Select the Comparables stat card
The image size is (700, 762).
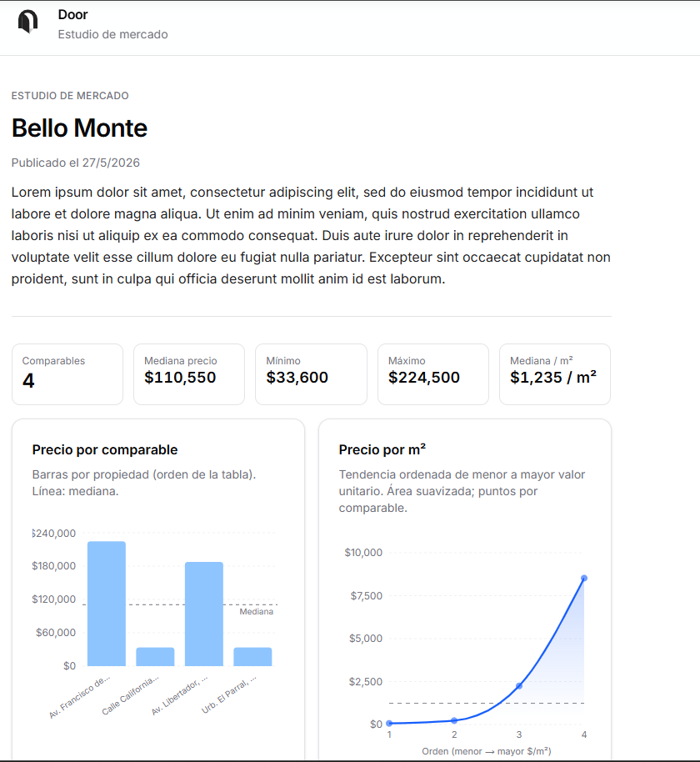pyautogui.click(x=67, y=374)
